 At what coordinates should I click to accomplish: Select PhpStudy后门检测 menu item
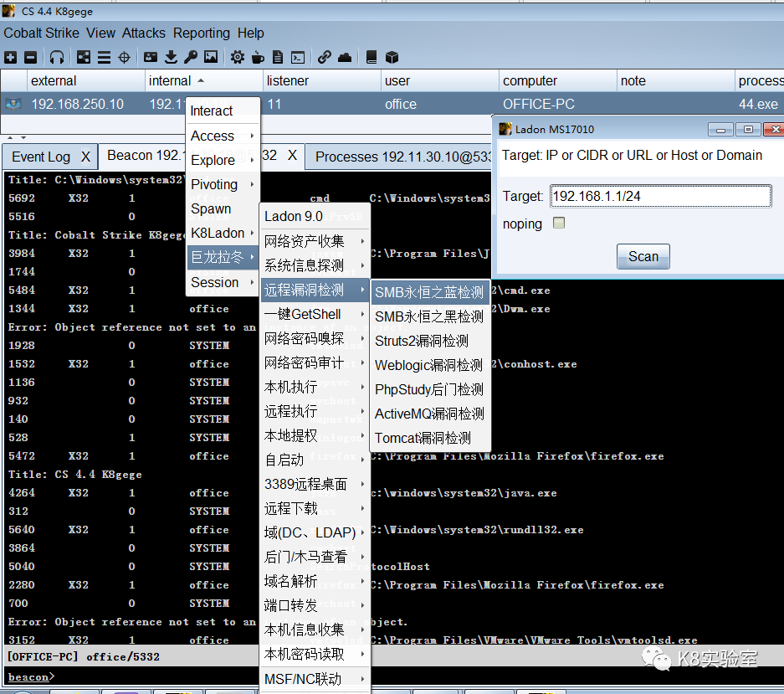click(430, 389)
